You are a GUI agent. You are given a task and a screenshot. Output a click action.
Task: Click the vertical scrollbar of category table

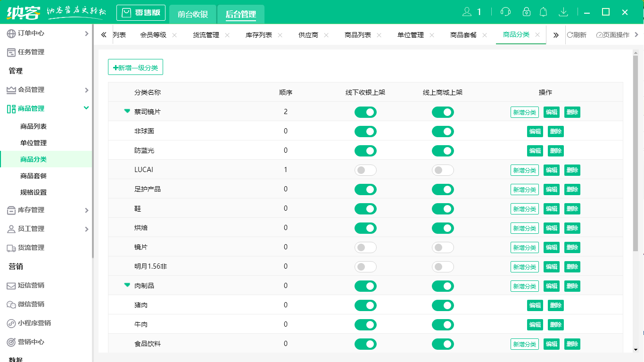636,156
